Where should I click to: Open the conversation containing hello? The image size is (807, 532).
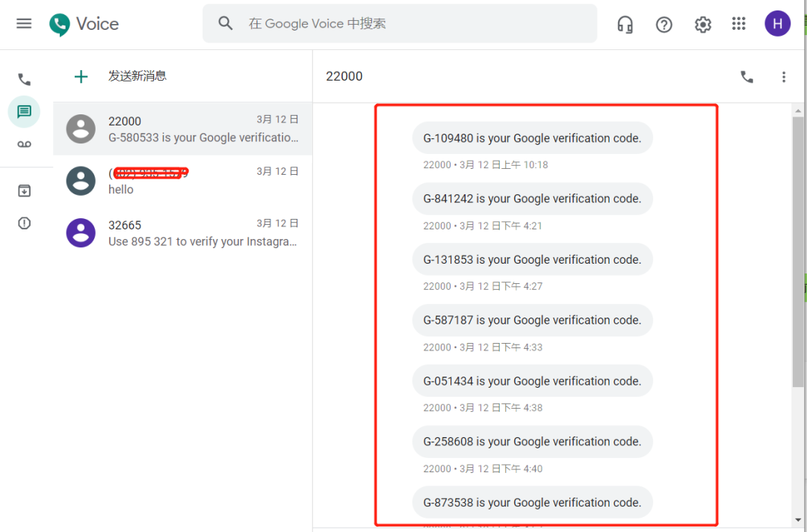182,181
